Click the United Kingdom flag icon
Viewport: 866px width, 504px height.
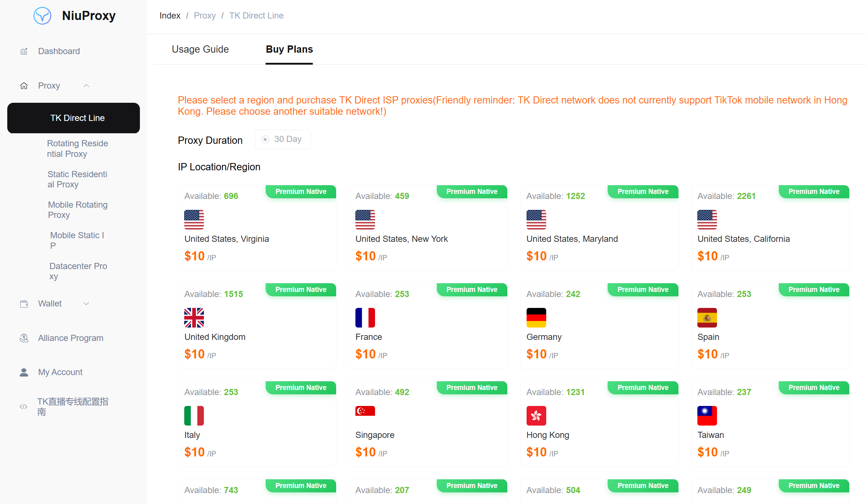(x=194, y=318)
